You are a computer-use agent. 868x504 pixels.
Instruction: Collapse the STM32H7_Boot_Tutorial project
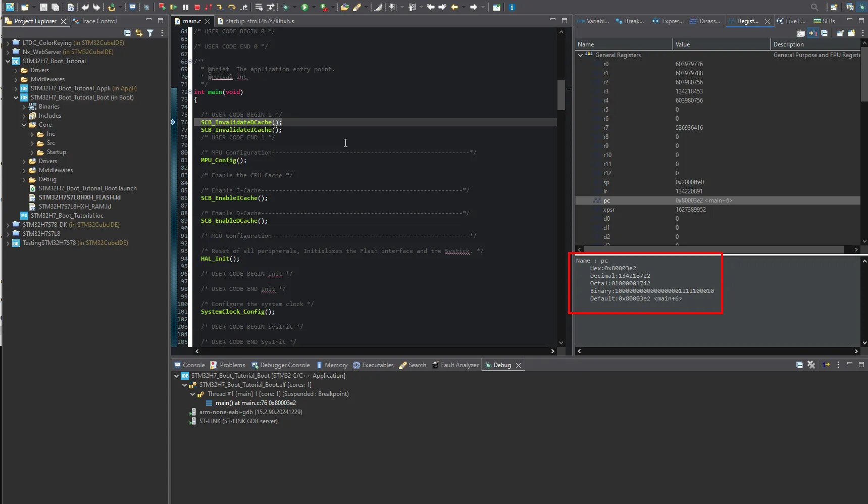(8, 61)
